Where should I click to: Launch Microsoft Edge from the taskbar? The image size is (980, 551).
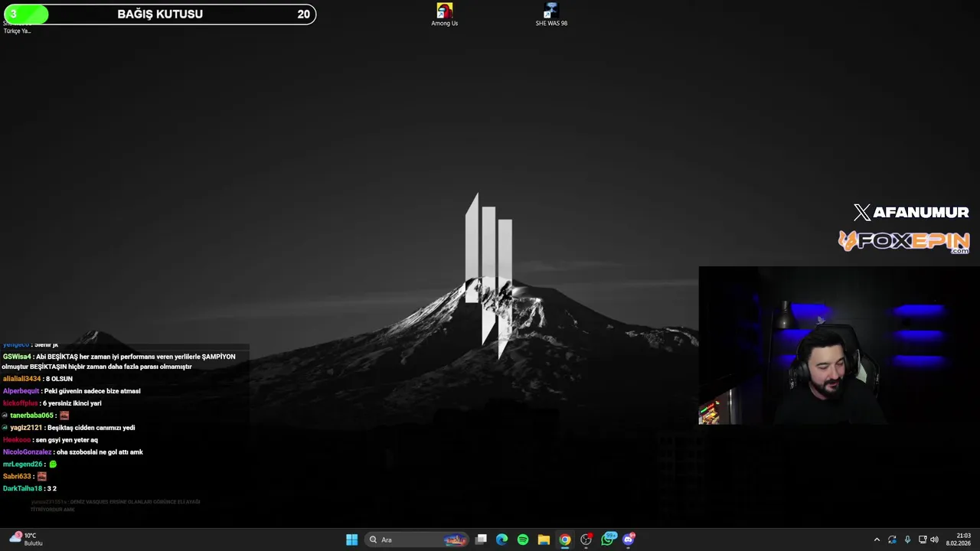click(501, 540)
